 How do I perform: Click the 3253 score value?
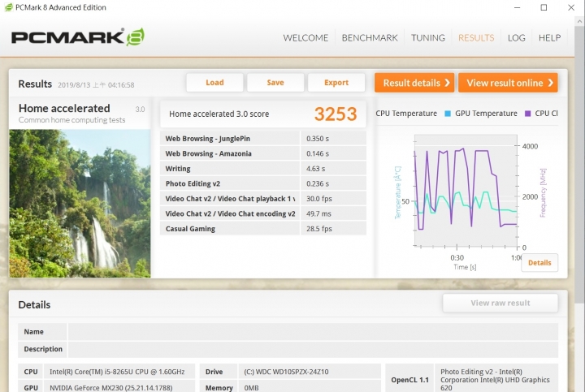click(x=336, y=114)
